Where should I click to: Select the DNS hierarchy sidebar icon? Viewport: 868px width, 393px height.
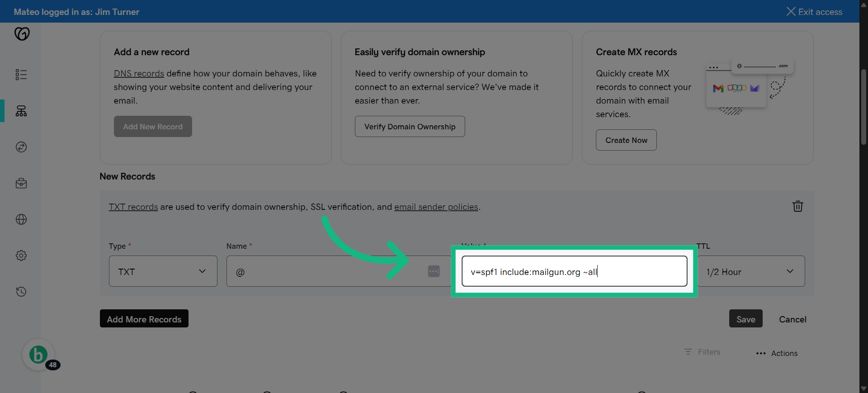(21, 111)
